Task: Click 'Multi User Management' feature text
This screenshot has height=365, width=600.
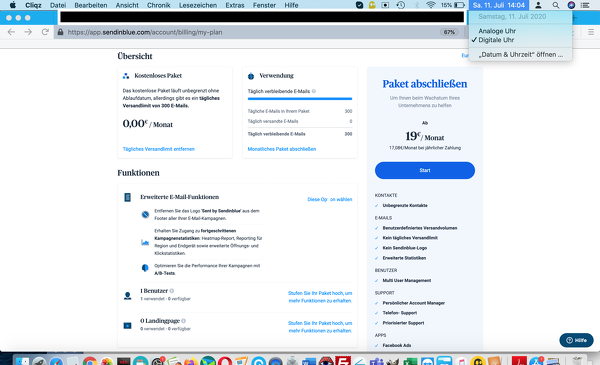Action: [x=407, y=280]
